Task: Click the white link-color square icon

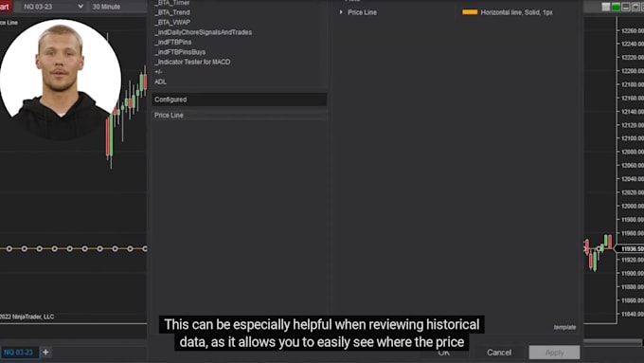Action: 606,7
